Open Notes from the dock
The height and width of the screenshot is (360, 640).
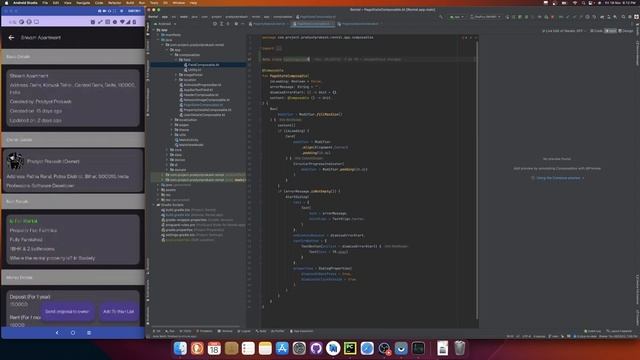click(x=265, y=348)
